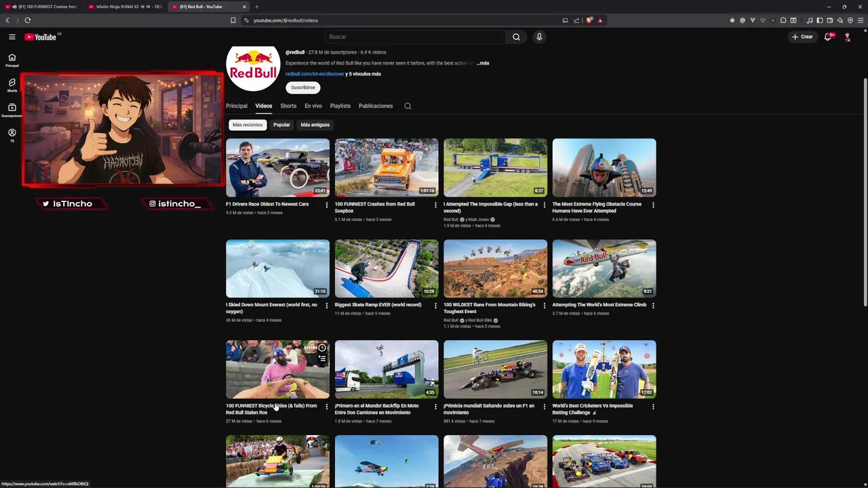This screenshot has width=868, height=488.
Task: Open Suscripciones in the left sidebar
Action: click(x=12, y=110)
